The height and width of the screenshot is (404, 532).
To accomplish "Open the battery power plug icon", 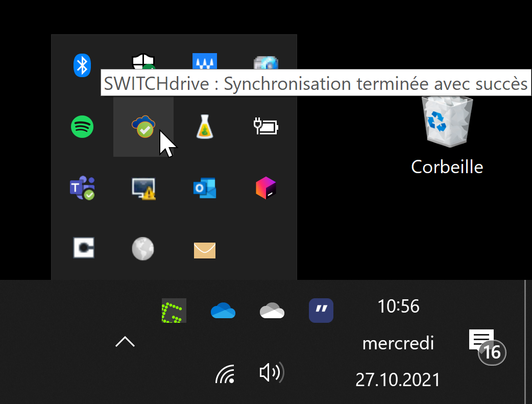I will (x=266, y=126).
